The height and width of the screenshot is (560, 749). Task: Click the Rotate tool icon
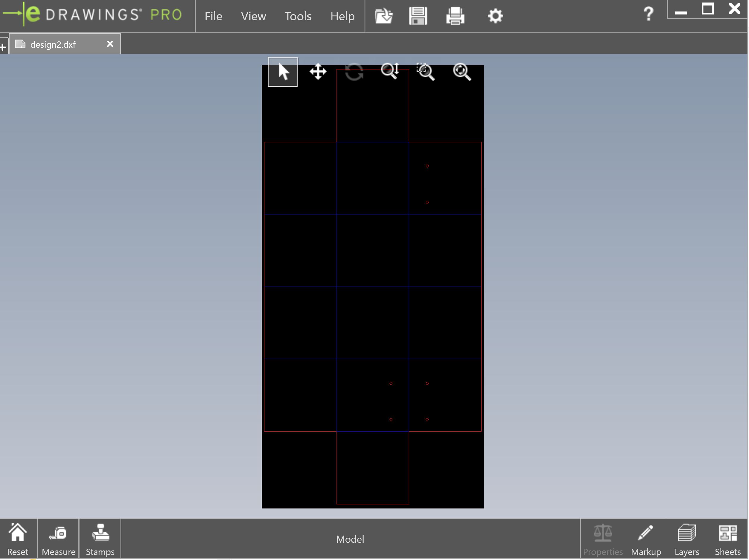pos(354,72)
